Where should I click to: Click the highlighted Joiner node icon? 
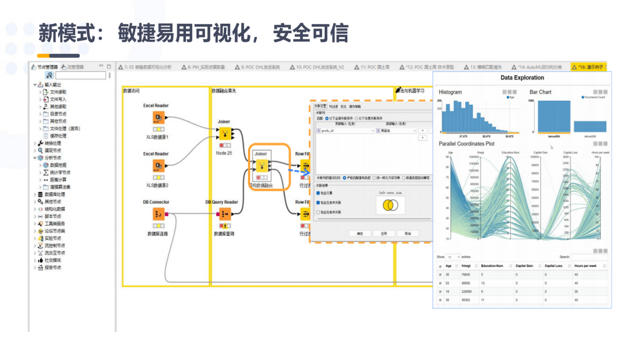click(x=262, y=166)
